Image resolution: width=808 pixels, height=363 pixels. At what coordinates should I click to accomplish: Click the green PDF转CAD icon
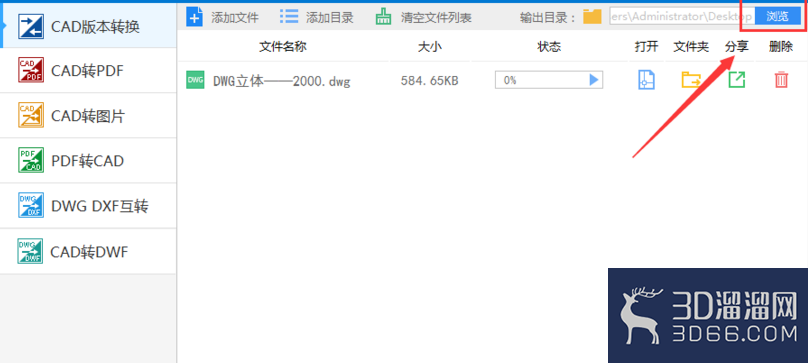31,160
